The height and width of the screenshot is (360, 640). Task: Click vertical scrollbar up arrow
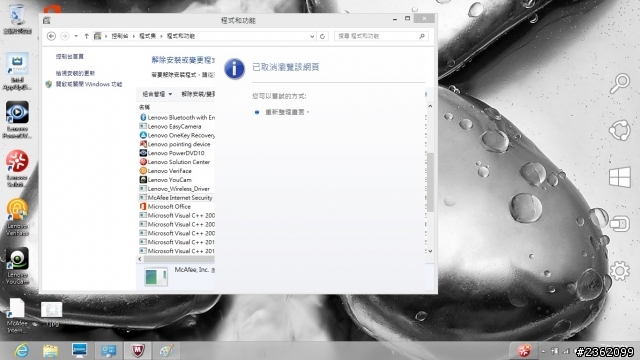tap(430, 107)
